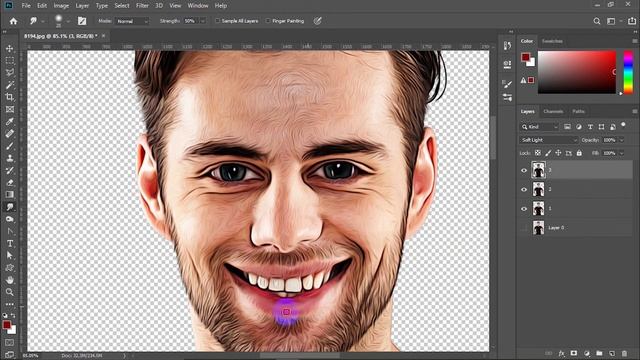Open the Edit Toolbar three-dots menu
640x360 pixels.
click(10, 304)
